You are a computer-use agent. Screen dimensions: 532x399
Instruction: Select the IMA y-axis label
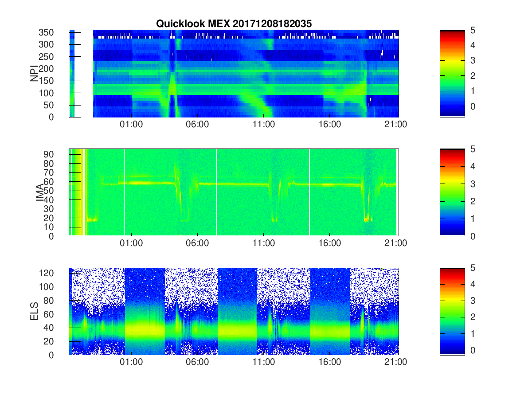(x=40, y=192)
